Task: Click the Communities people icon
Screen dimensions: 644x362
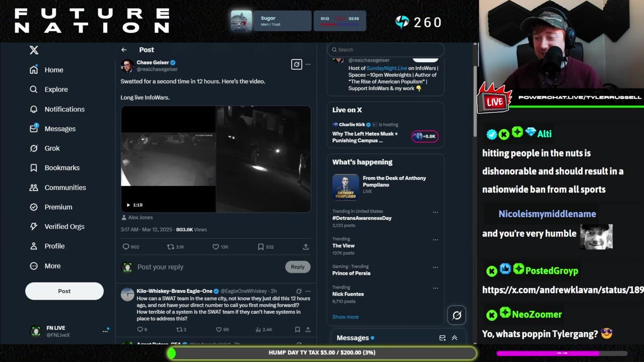Action: coord(34,188)
